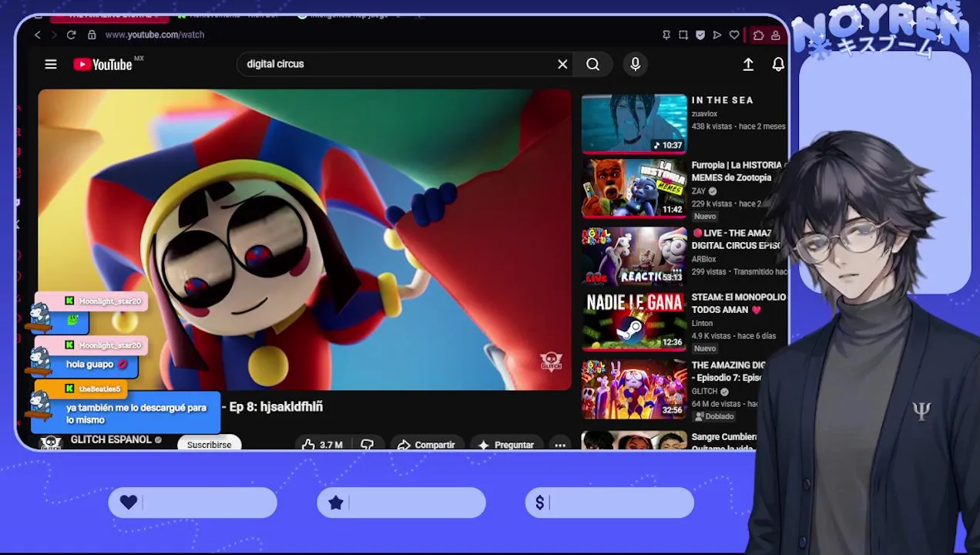Bookmark page with the heart icon
This screenshot has width=980, height=555.
[734, 35]
